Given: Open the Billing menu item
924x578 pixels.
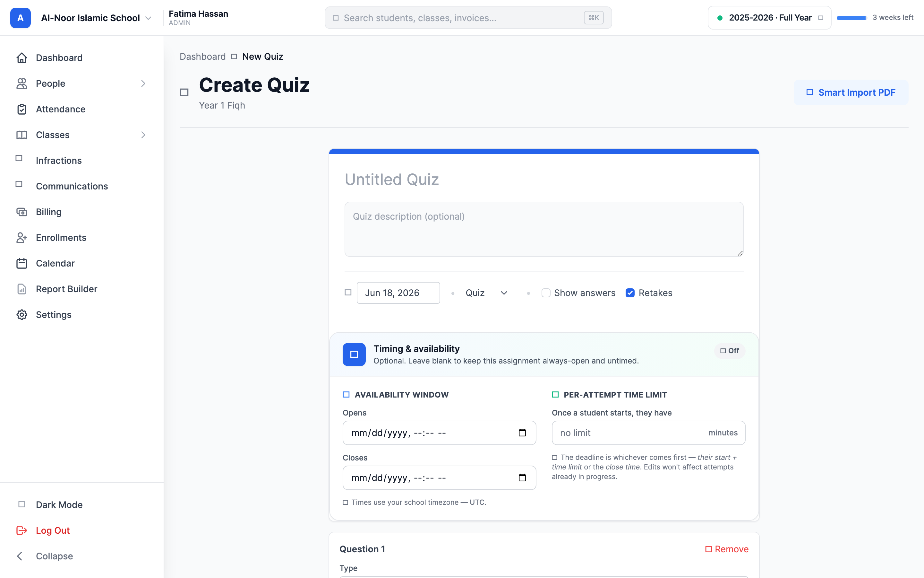Looking at the screenshot, I should point(81,212).
